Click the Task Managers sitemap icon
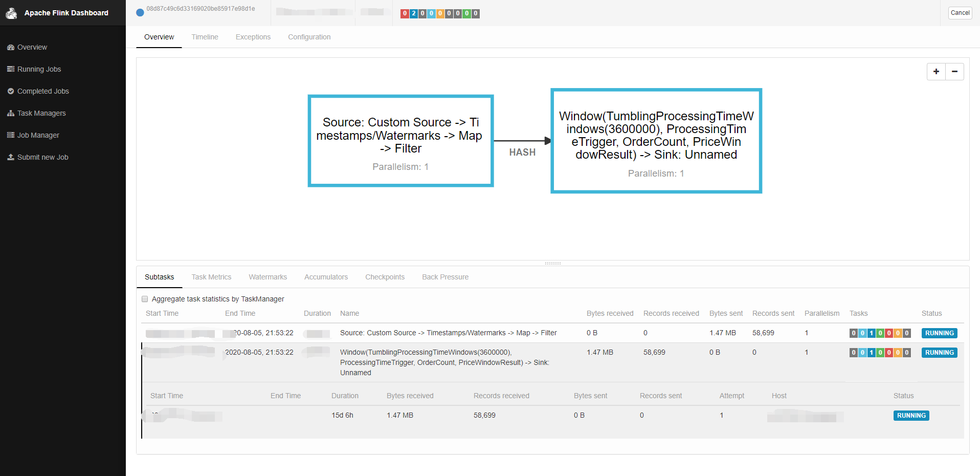Viewport: 980px width, 476px height. click(11, 113)
